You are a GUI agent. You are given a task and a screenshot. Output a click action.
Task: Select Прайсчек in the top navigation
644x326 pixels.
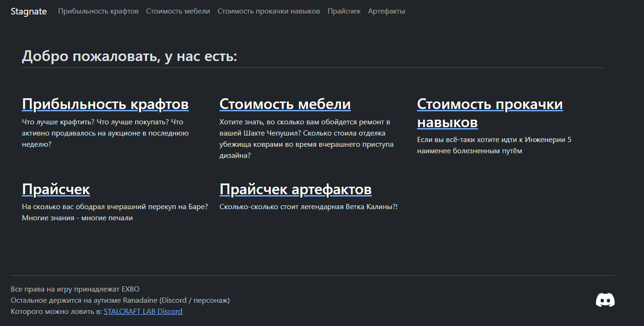click(x=344, y=11)
